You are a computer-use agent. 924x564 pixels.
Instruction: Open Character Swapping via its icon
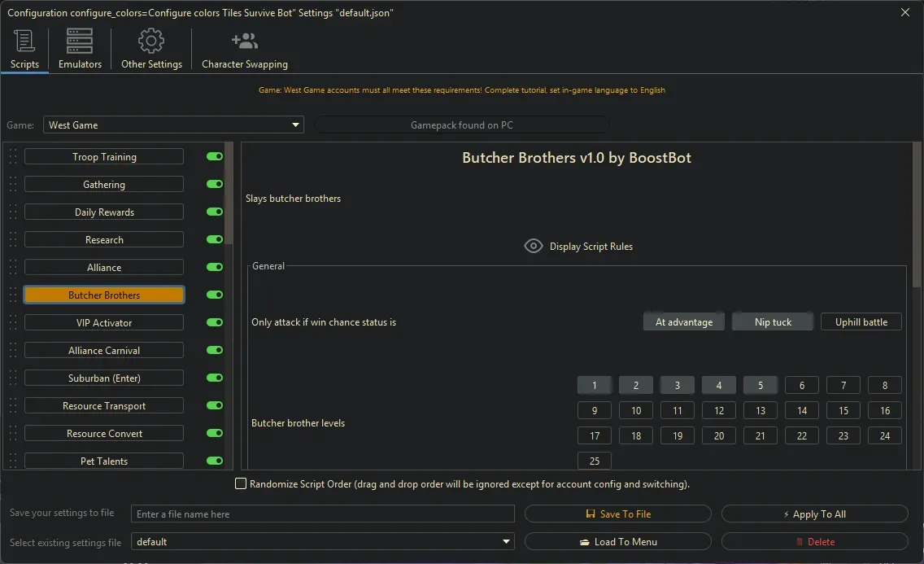pos(243,39)
